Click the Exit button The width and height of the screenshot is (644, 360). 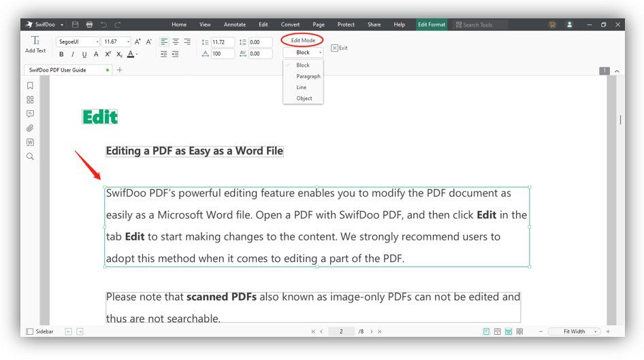tap(339, 48)
